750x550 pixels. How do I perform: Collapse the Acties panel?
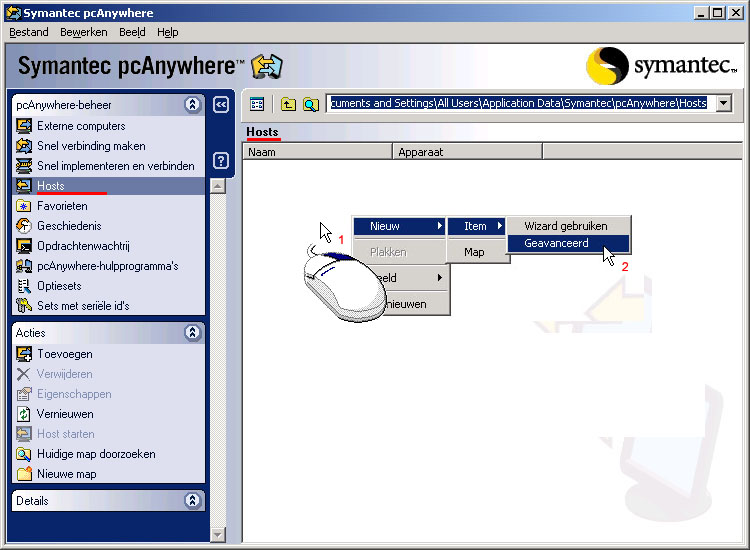(x=192, y=333)
